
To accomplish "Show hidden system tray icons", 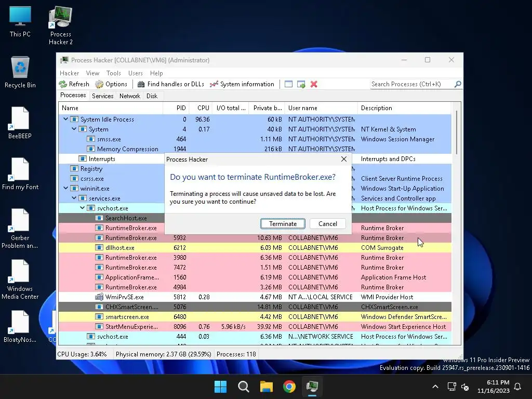I will click(435, 387).
